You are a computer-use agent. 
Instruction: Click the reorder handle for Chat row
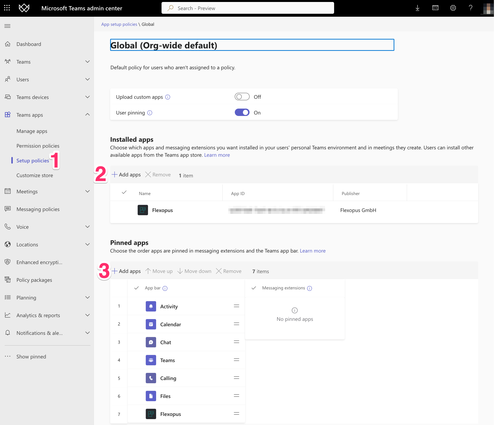237,342
